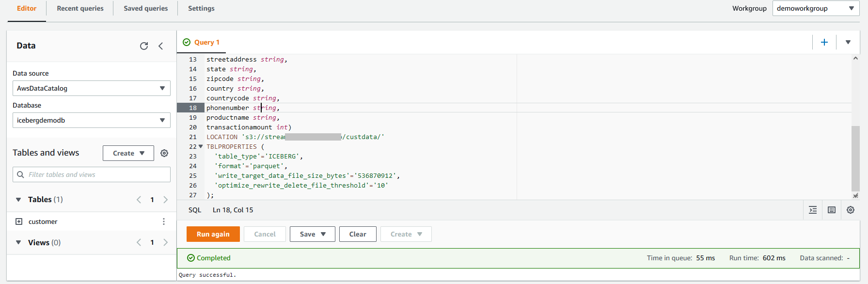Switch to Recent queries tab
This screenshot has height=284, width=868.
tap(80, 8)
